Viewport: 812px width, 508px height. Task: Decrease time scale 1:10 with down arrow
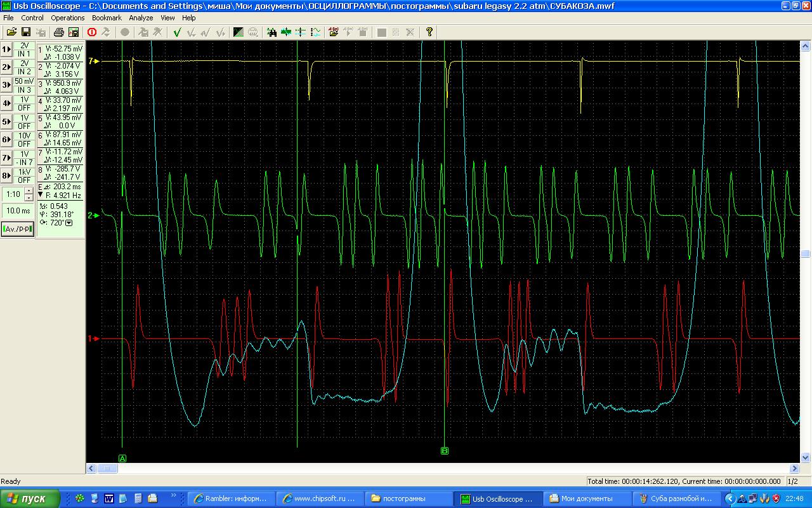pos(29,197)
